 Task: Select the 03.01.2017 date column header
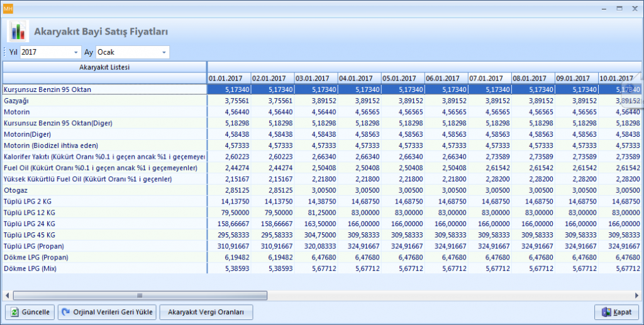coord(316,78)
